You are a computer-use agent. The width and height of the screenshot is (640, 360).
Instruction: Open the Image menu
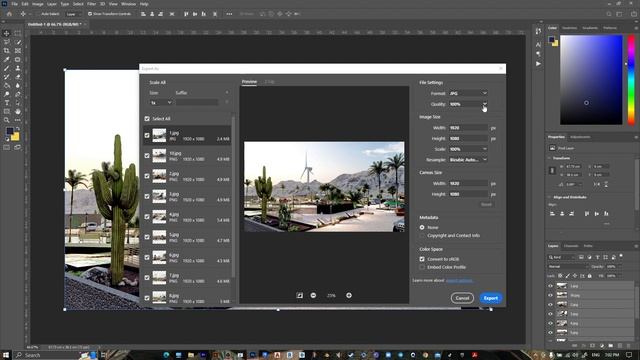pyautogui.click(x=38, y=4)
